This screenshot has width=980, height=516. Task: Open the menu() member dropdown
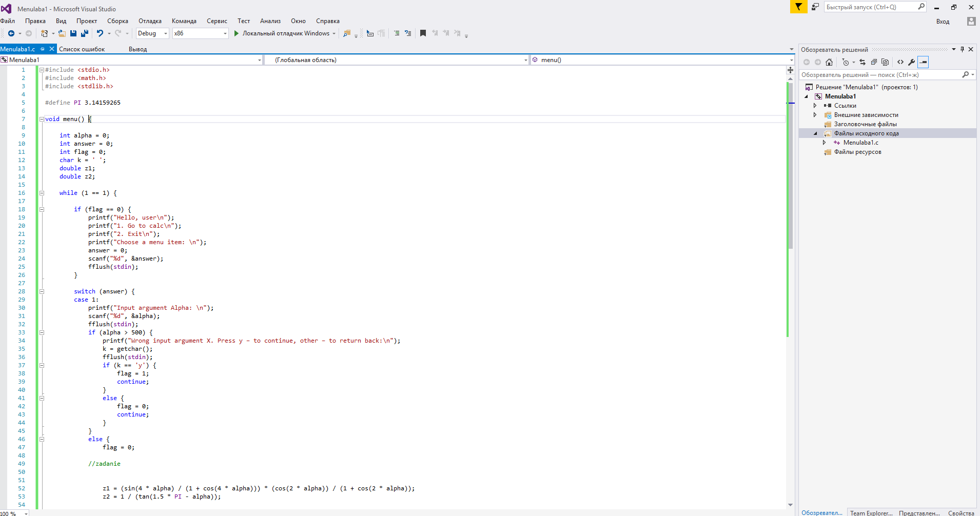click(x=791, y=60)
